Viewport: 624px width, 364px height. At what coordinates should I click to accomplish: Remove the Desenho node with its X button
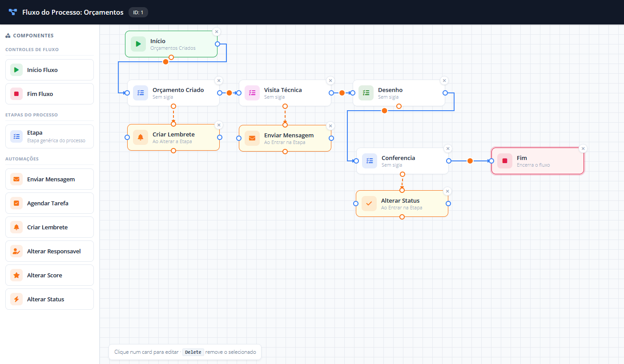(x=444, y=80)
